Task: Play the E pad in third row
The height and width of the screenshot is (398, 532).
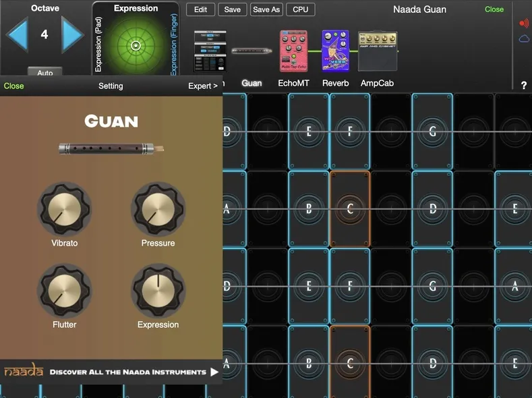Action: 308,286
